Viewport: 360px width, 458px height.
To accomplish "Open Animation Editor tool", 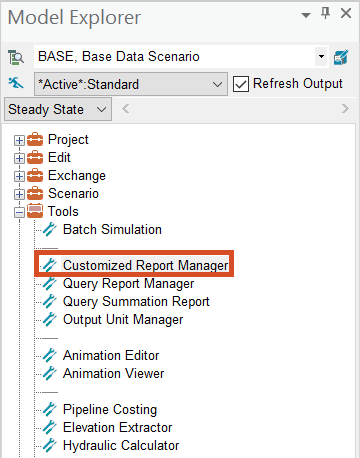I will coord(111,355).
